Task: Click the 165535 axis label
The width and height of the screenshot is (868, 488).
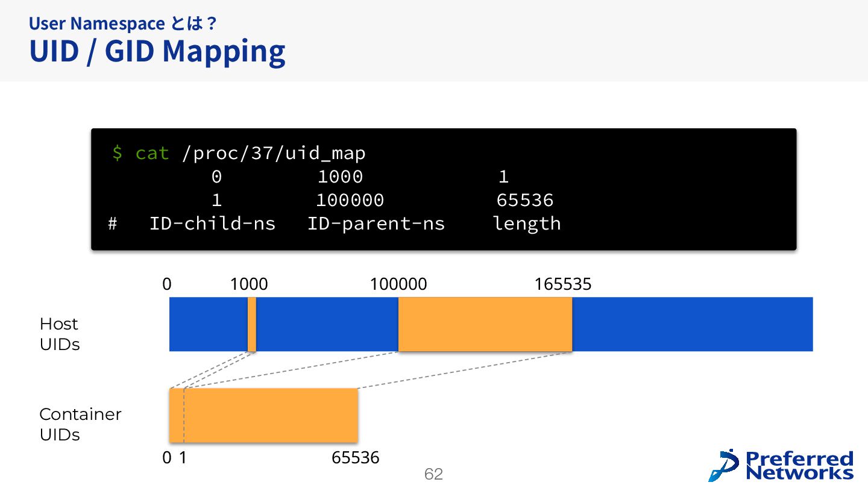Action: click(x=563, y=284)
